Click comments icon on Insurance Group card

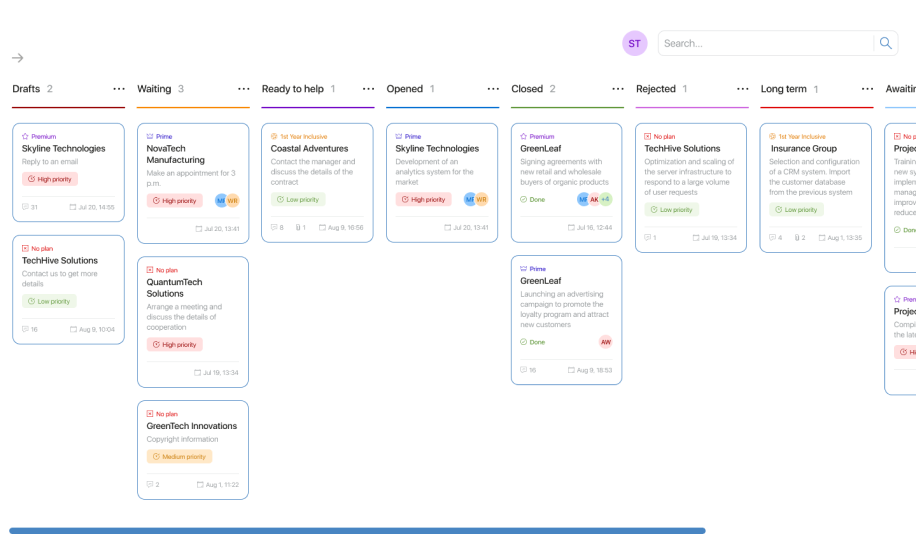[772, 237]
